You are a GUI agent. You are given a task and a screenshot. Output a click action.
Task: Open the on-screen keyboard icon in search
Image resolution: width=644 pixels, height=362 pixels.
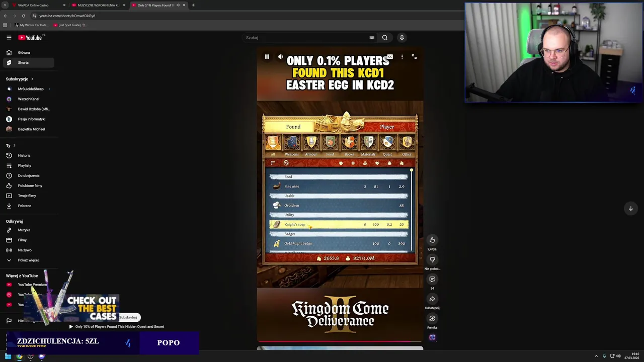click(372, 38)
